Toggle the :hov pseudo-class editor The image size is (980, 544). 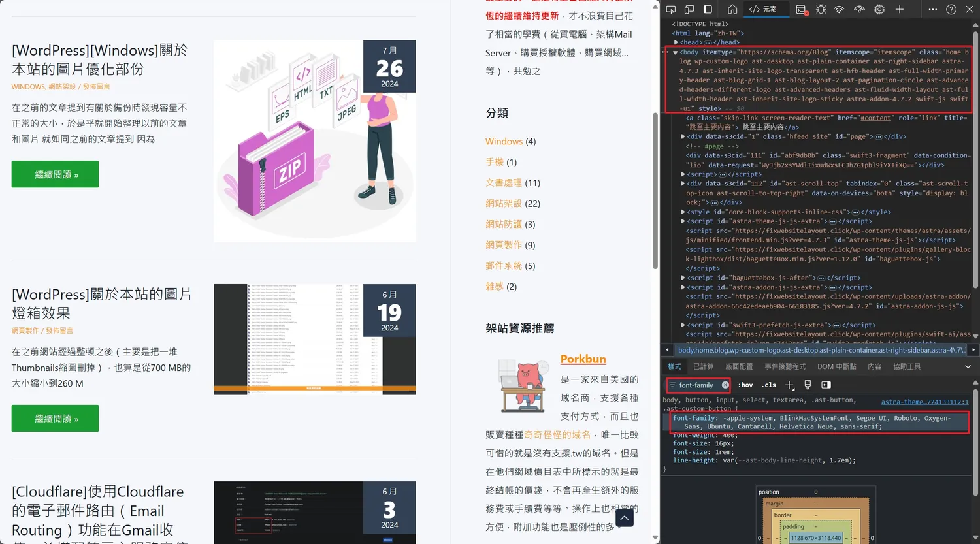point(745,385)
